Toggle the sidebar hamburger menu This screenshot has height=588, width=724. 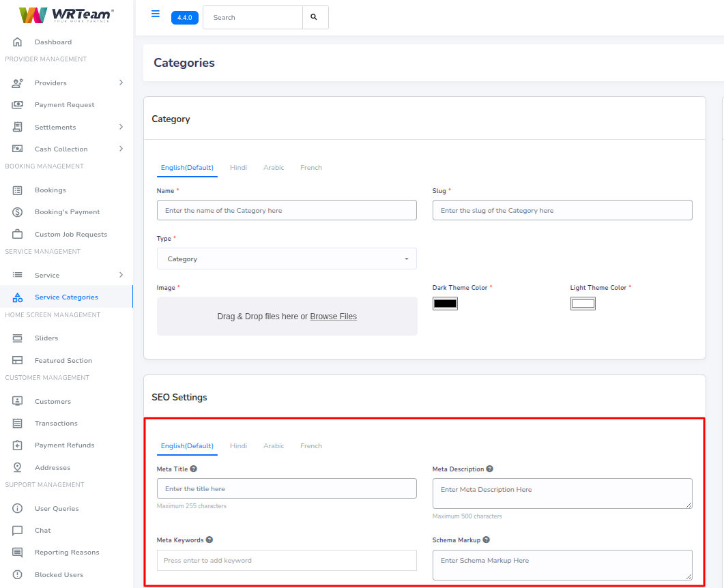click(155, 13)
